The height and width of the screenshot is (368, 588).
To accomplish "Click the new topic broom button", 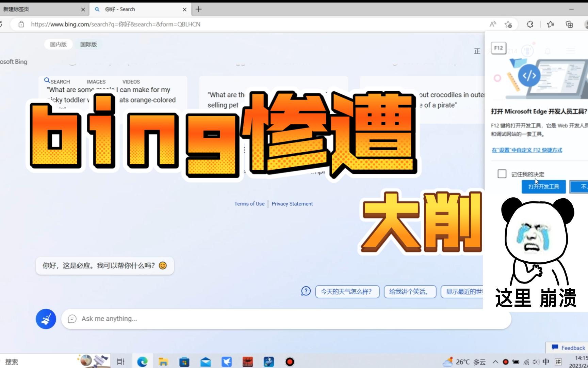I will pyautogui.click(x=46, y=319).
